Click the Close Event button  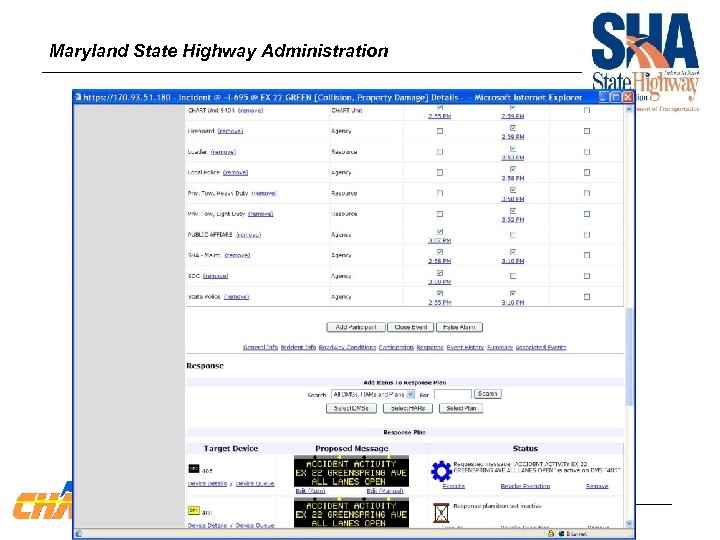pos(411,327)
